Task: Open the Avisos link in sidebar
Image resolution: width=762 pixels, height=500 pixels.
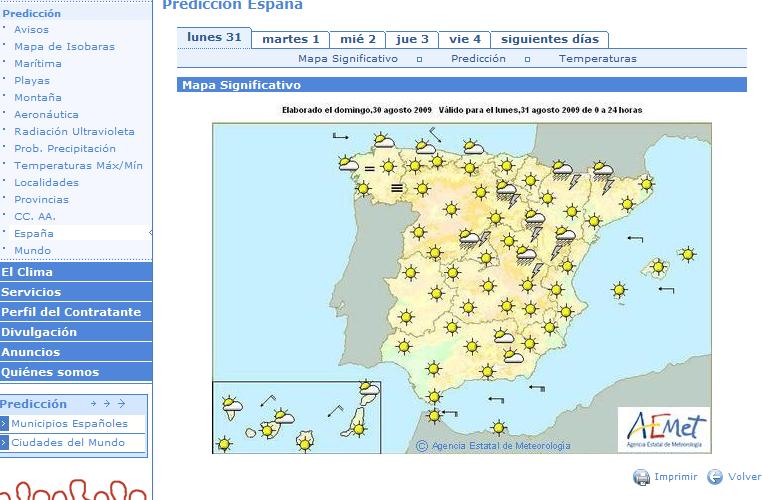Action: point(31,30)
